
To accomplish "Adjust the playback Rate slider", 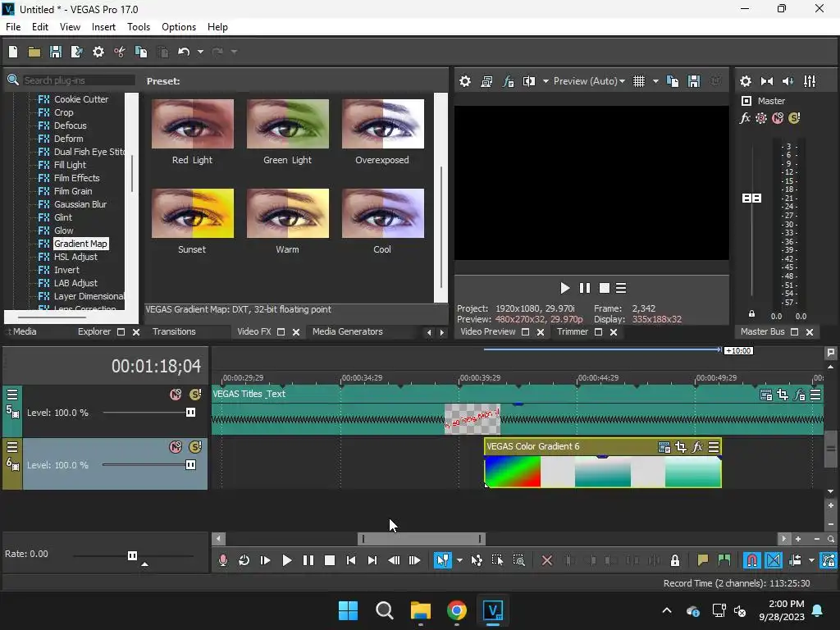I will [x=132, y=555].
